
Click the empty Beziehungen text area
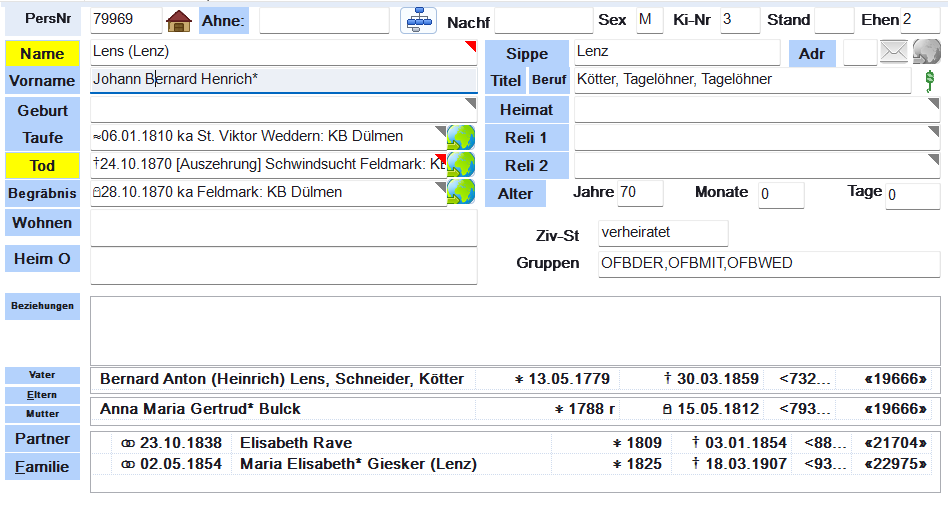[x=516, y=331]
